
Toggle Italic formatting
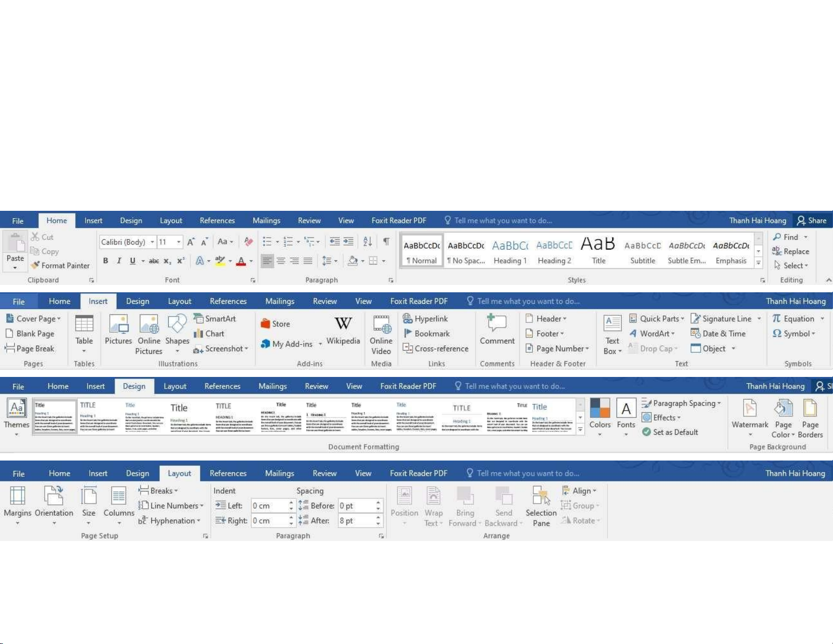(119, 261)
